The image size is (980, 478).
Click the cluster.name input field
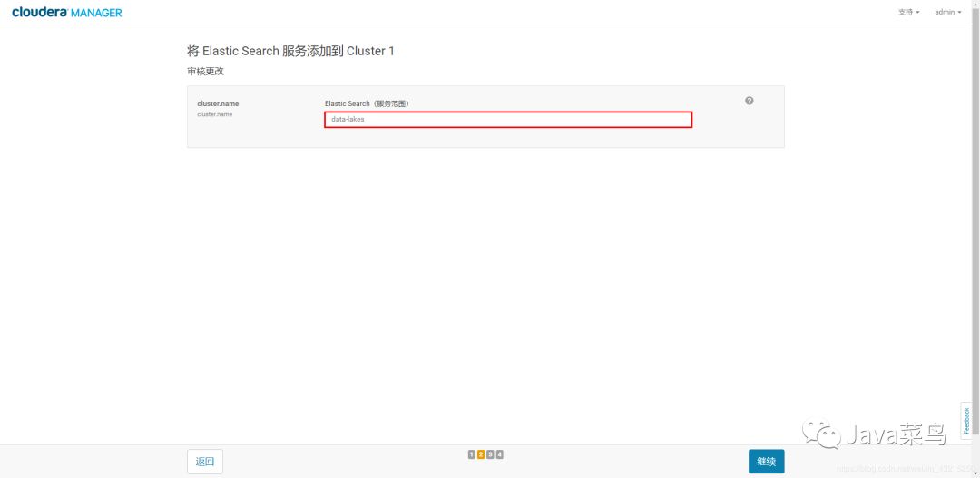(x=508, y=120)
